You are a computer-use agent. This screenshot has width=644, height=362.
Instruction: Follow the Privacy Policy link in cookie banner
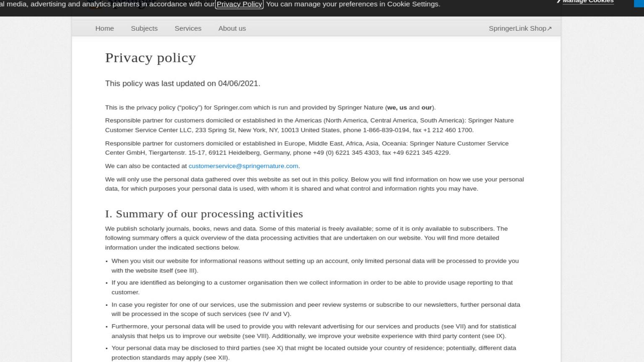click(239, 4)
